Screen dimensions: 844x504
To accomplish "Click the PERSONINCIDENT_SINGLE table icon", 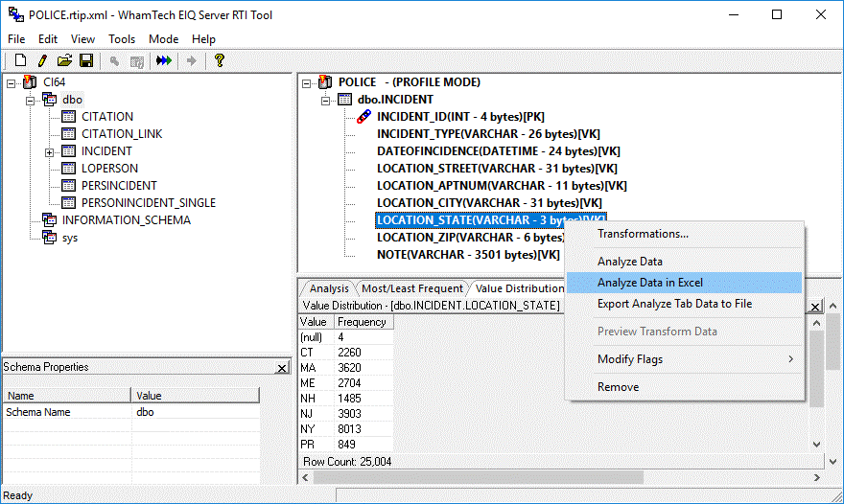I will point(68,203).
